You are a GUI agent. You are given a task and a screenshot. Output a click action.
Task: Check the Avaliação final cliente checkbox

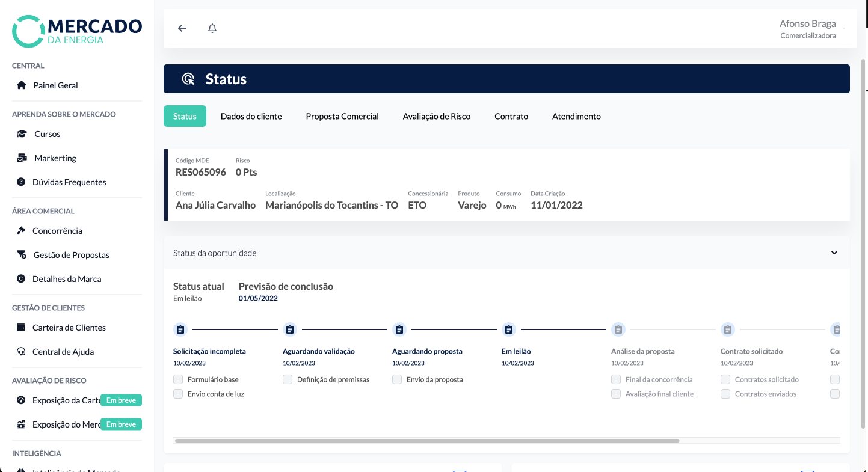coord(616,394)
